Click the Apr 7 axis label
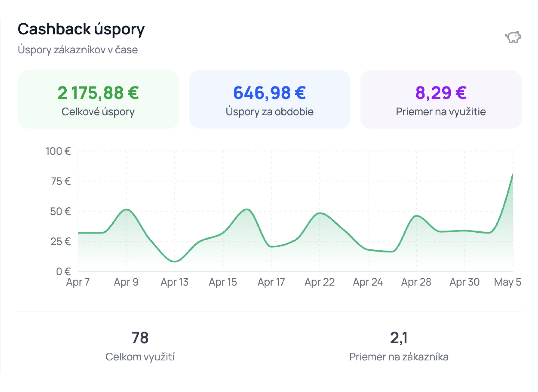The width and height of the screenshot is (538, 392). click(x=78, y=282)
